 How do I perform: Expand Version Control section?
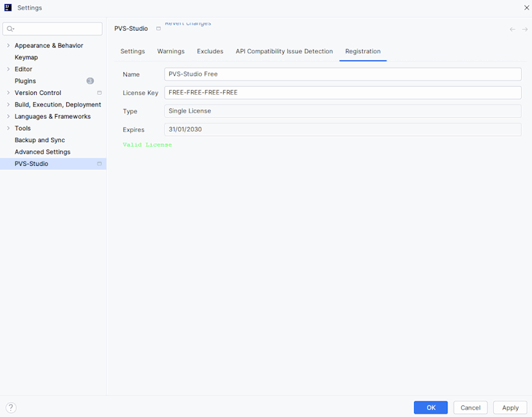coord(8,93)
